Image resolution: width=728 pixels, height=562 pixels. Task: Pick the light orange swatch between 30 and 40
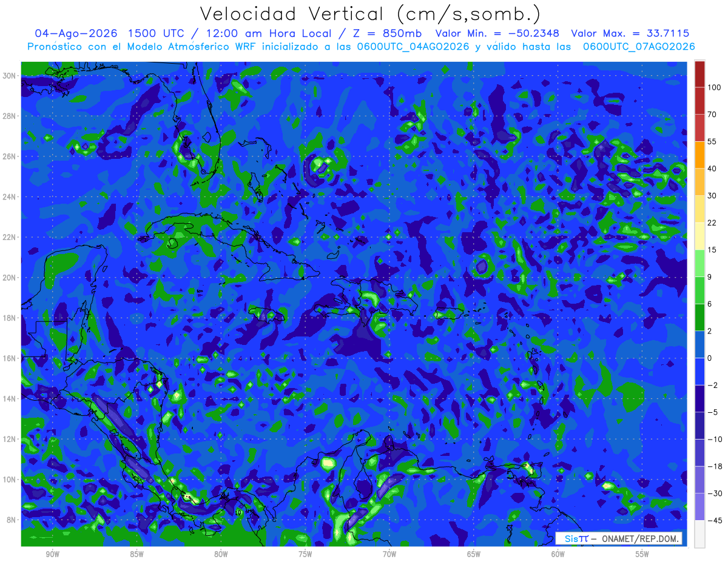coord(699,182)
